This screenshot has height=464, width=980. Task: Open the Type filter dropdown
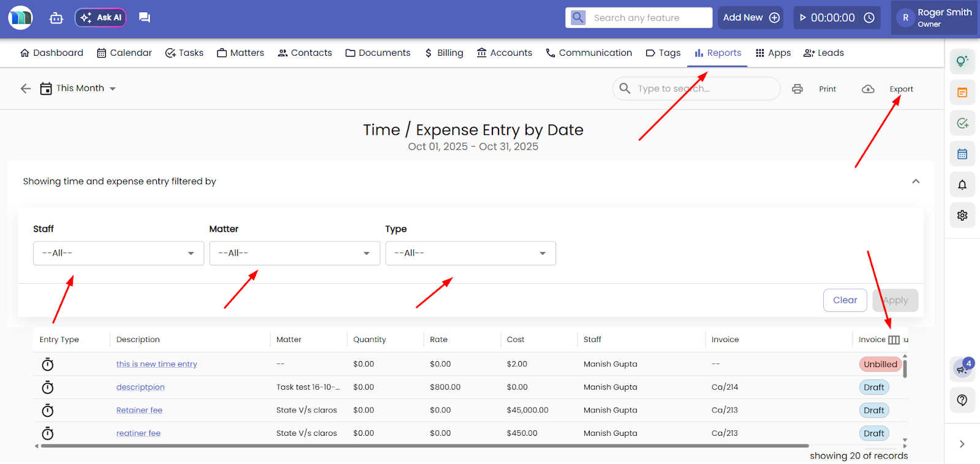tap(470, 253)
